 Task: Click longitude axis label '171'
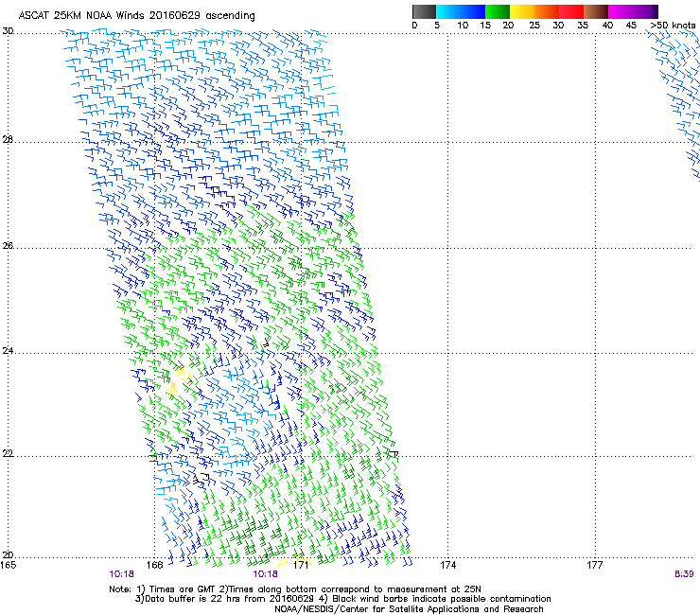click(x=302, y=565)
